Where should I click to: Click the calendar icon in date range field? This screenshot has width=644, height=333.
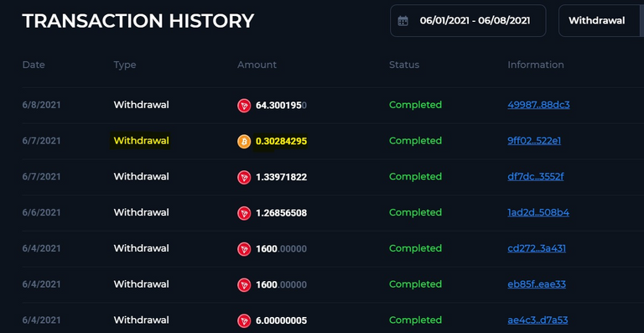pyautogui.click(x=402, y=21)
